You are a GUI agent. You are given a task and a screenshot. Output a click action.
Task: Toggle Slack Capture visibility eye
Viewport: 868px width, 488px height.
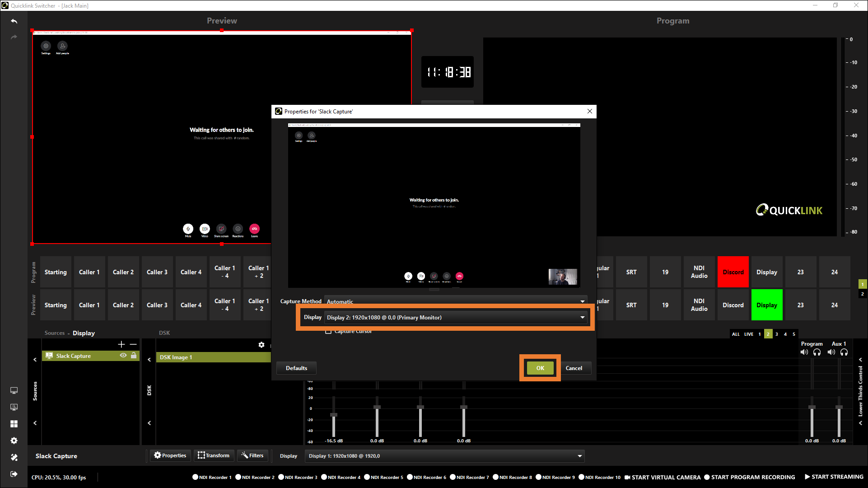coord(123,356)
